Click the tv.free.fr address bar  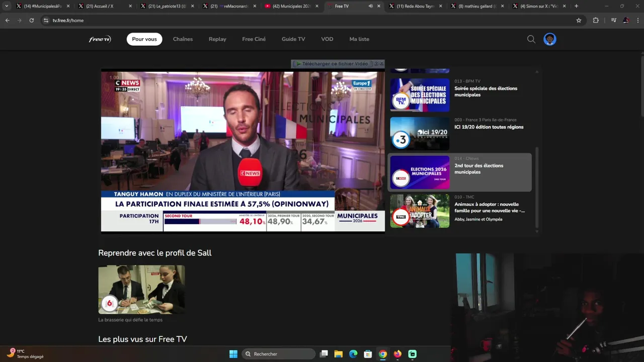pos(312,20)
